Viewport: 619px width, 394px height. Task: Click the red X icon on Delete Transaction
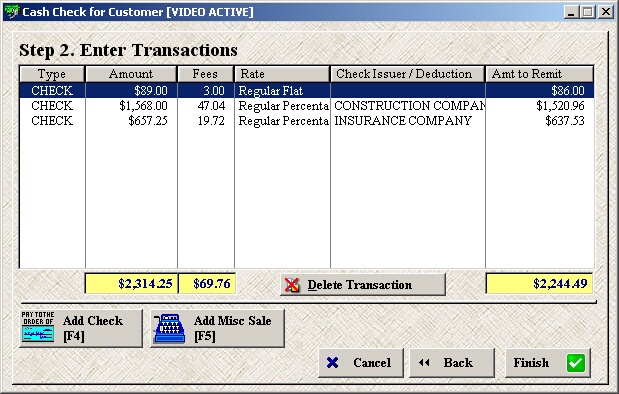tap(292, 285)
